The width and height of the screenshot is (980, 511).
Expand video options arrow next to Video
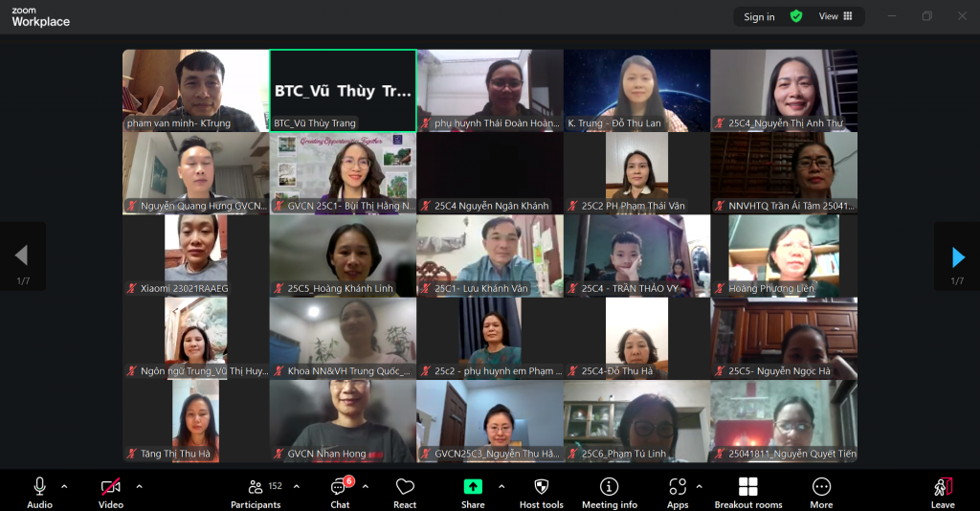(x=139, y=486)
